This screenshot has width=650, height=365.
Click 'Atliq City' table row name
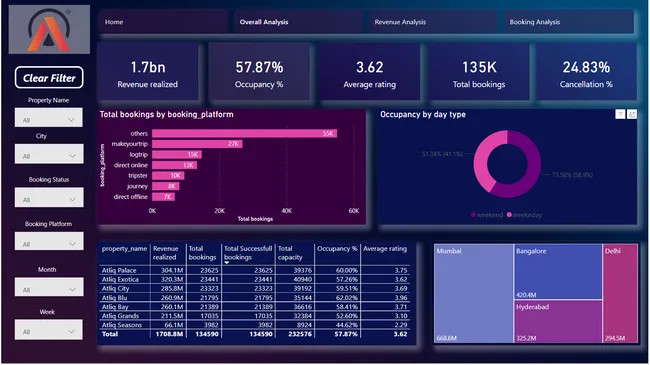(116, 289)
